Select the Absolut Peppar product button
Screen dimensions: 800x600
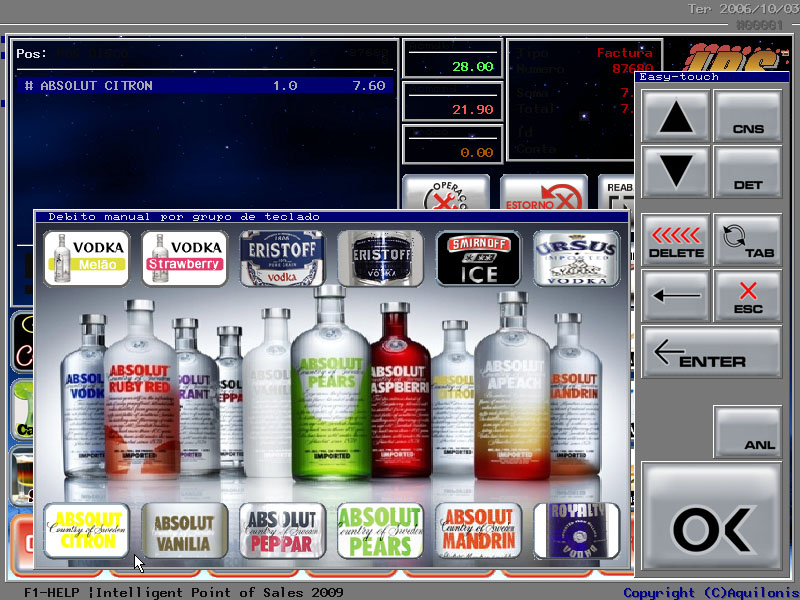click(x=283, y=530)
